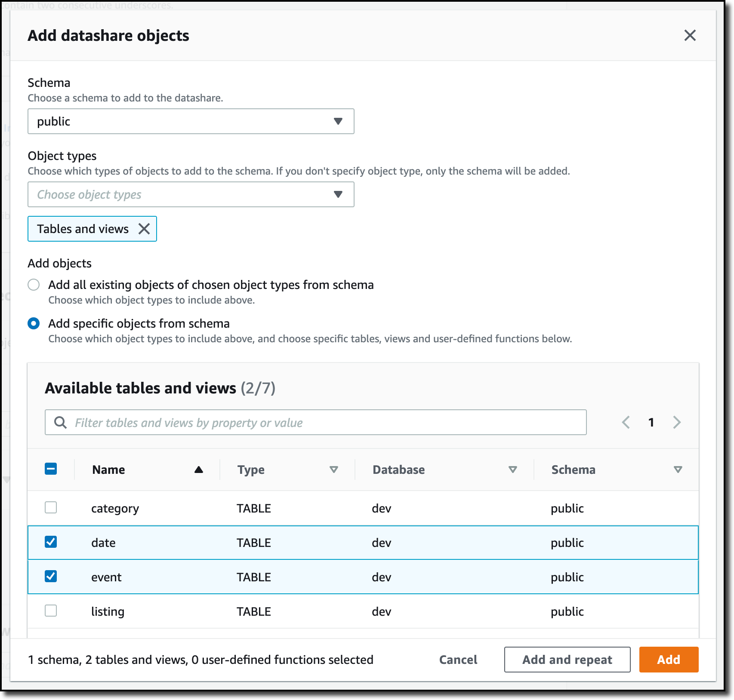Go to next page of tables
The image size is (734, 700).
click(x=677, y=422)
